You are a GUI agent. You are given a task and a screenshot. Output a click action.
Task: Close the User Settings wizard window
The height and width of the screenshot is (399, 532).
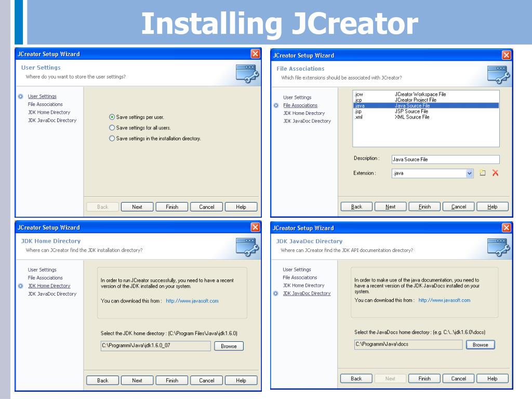click(x=255, y=54)
